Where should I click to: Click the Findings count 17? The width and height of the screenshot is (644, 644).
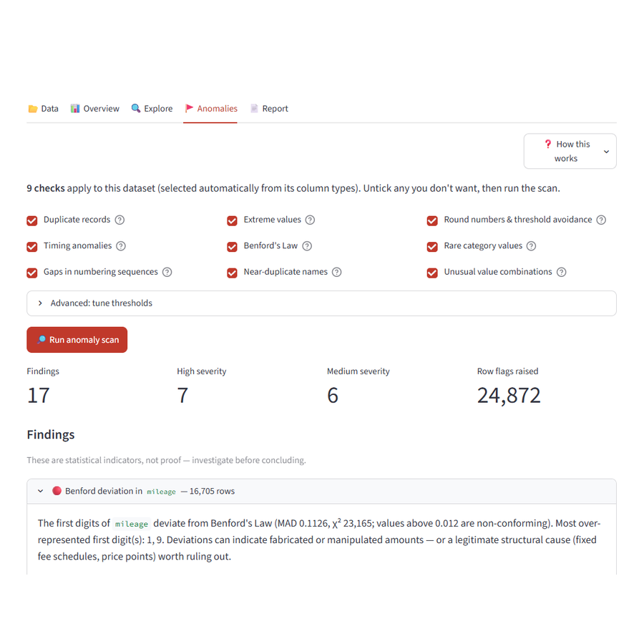[39, 395]
